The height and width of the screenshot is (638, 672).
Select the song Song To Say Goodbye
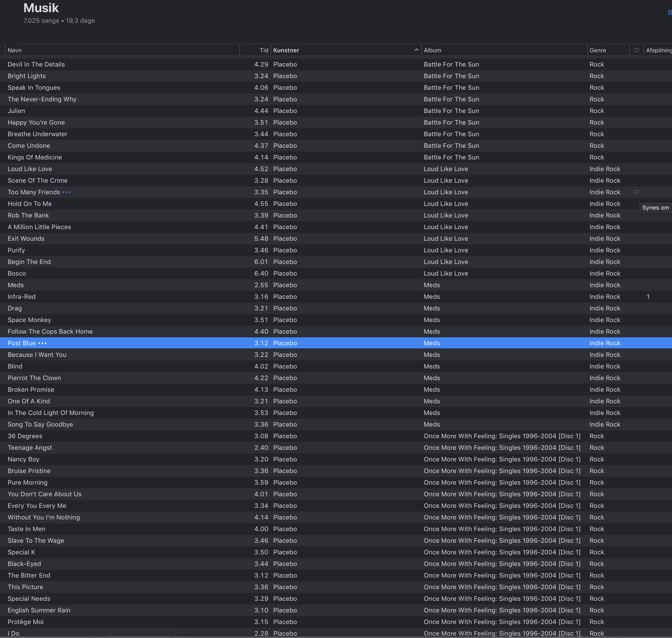40,424
